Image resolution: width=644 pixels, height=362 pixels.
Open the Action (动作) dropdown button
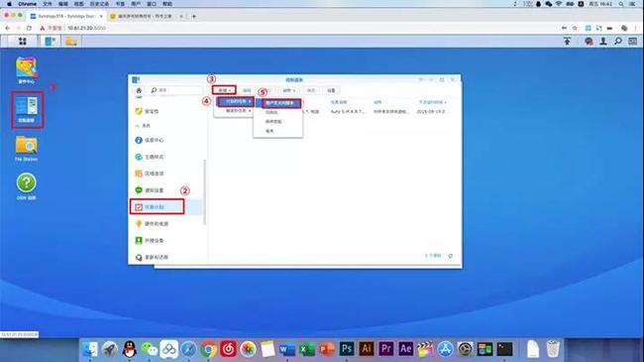coord(289,90)
